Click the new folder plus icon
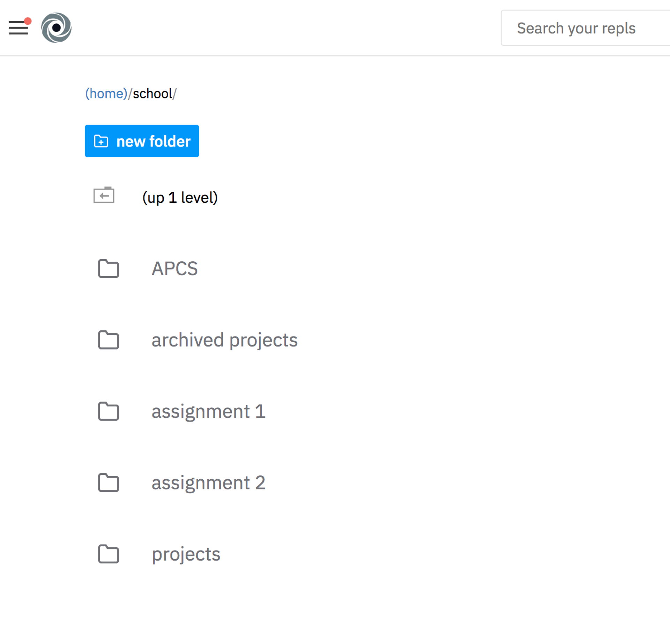670x644 pixels. point(100,141)
